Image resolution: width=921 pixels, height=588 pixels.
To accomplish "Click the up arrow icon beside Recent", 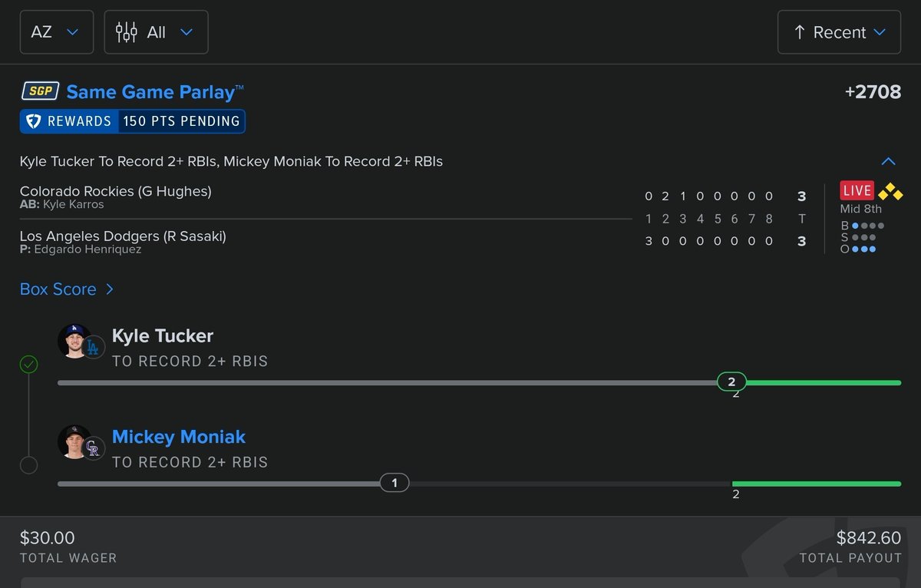I will (x=799, y=32).
